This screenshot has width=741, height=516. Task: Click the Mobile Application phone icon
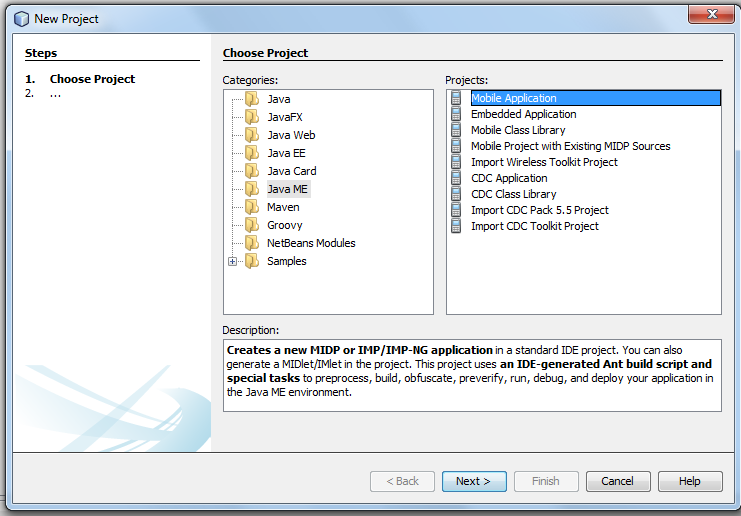coord(456,98)
